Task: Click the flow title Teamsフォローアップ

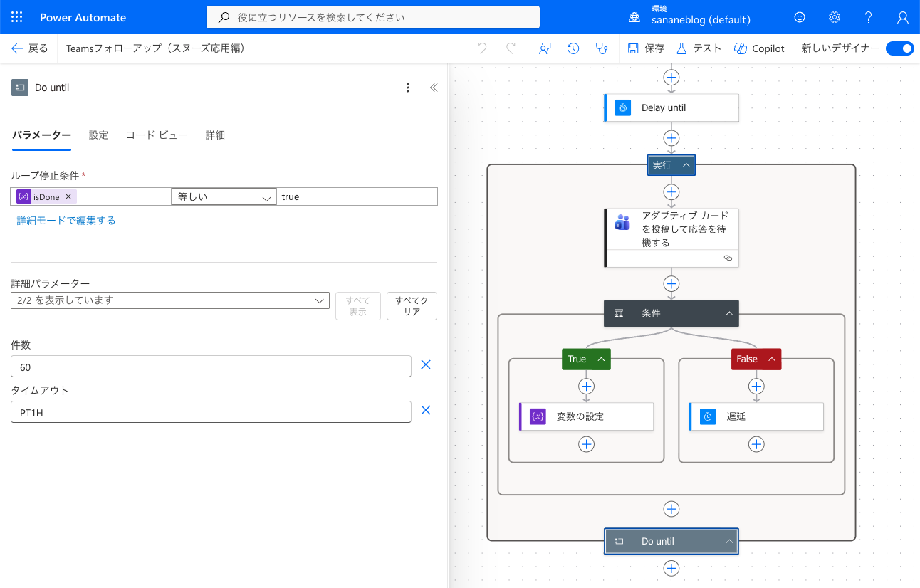Action: tap(155, 48)
